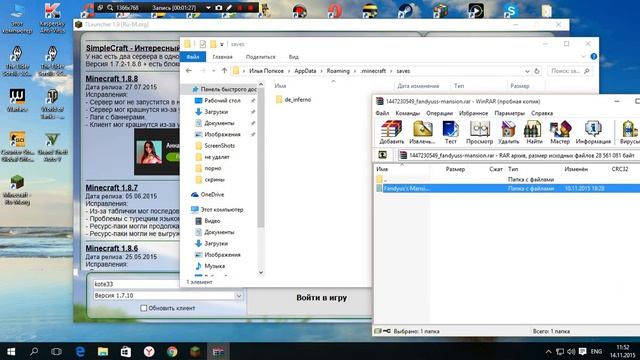This screenshot has width=640, height=360.
Task: Open WinRAR Избранное menu
Action: pyautogui.click(x=473, y=113)
